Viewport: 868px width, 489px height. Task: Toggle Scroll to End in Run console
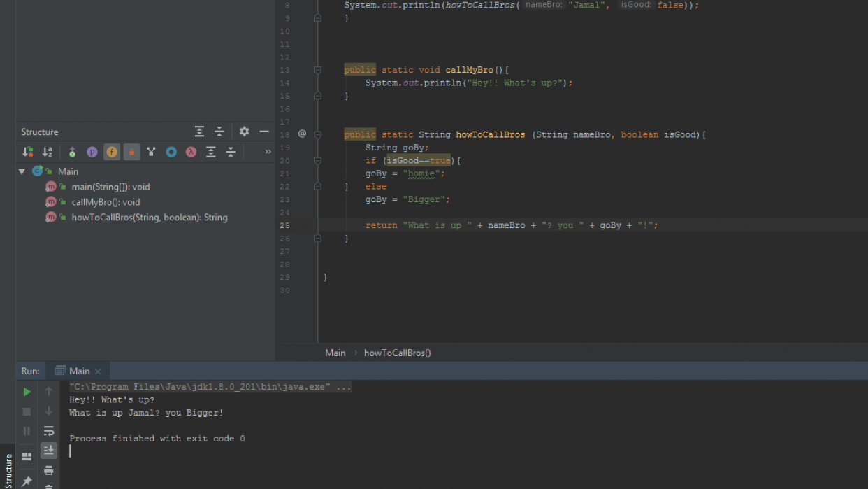49,451
